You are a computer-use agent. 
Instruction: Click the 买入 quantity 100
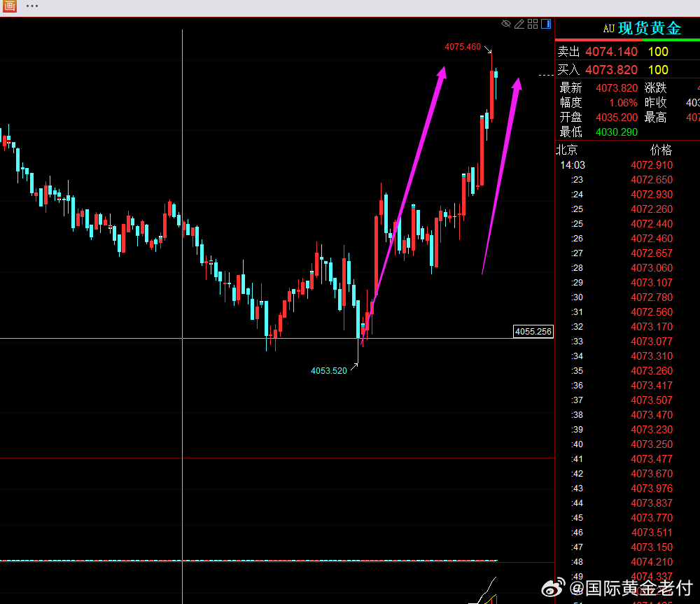click(658, 70)
